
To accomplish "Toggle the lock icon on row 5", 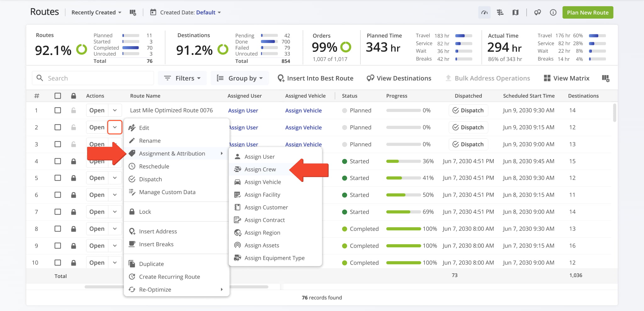I will click(74, 178).
